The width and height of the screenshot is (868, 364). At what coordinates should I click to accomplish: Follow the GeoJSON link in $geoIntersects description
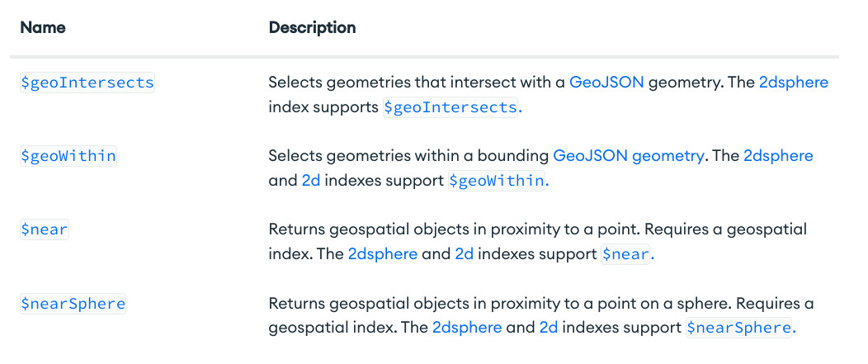606,83
